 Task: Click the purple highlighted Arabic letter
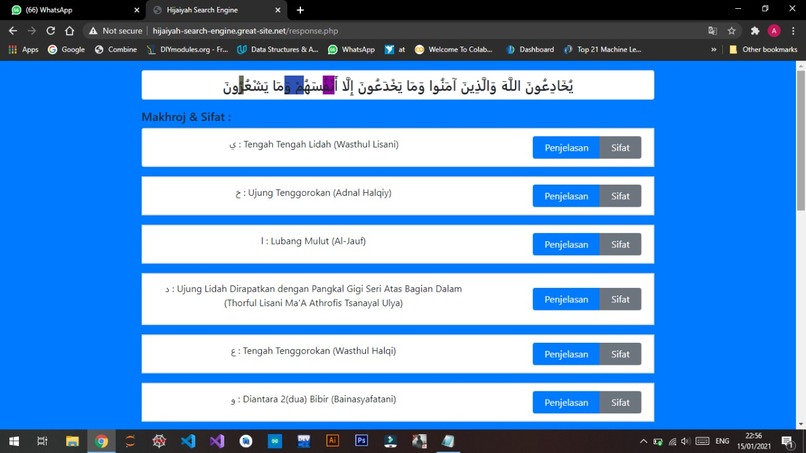tap(328, 85)
